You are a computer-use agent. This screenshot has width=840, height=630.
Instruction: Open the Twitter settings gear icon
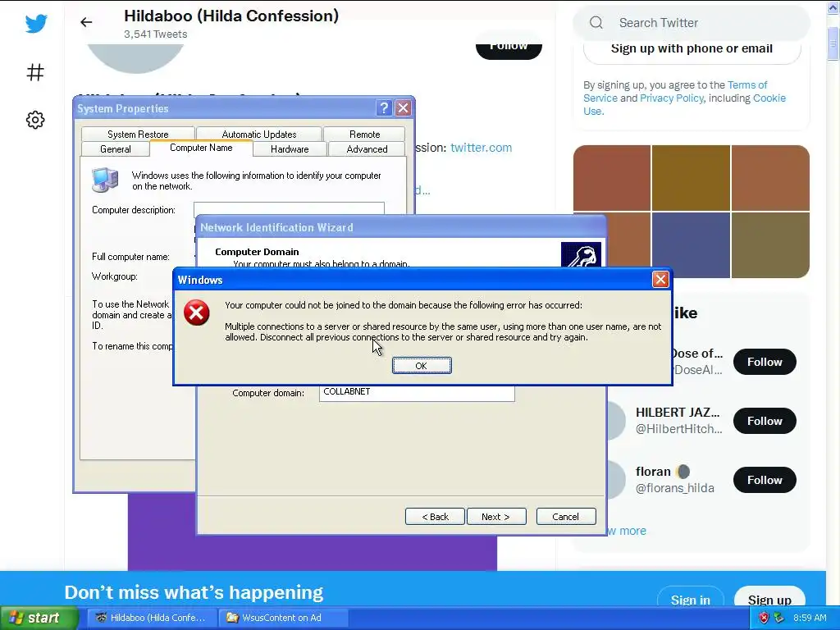[35, 120]
